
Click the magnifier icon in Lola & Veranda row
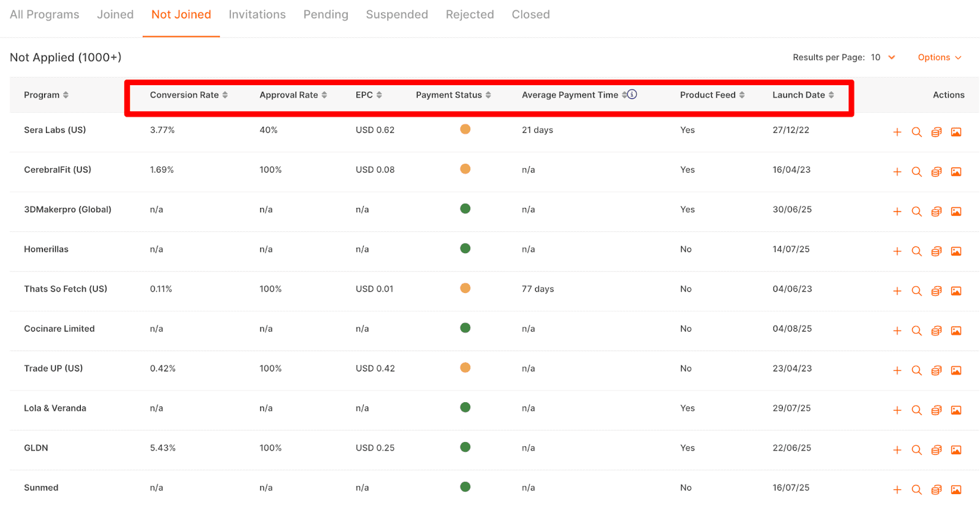[917, 411]
